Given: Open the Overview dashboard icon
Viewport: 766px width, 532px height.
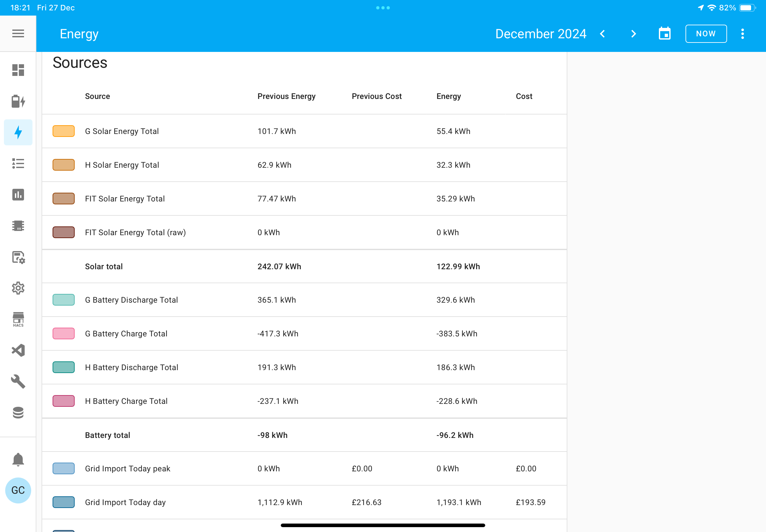Looking at the screenshot, I should [x=18, y=70].
